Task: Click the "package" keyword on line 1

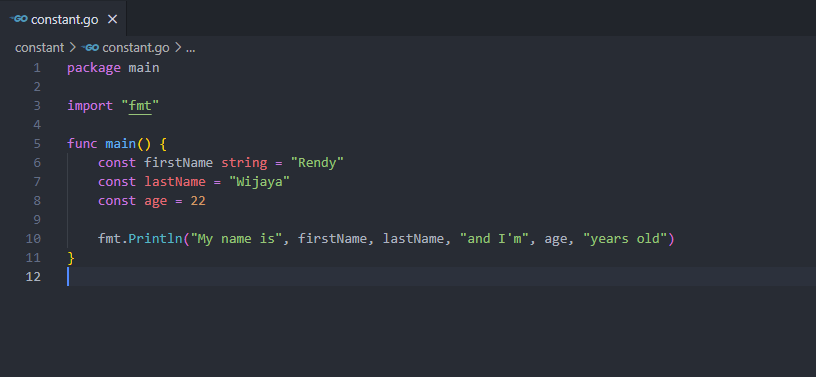Action: [x=94, y=68]
